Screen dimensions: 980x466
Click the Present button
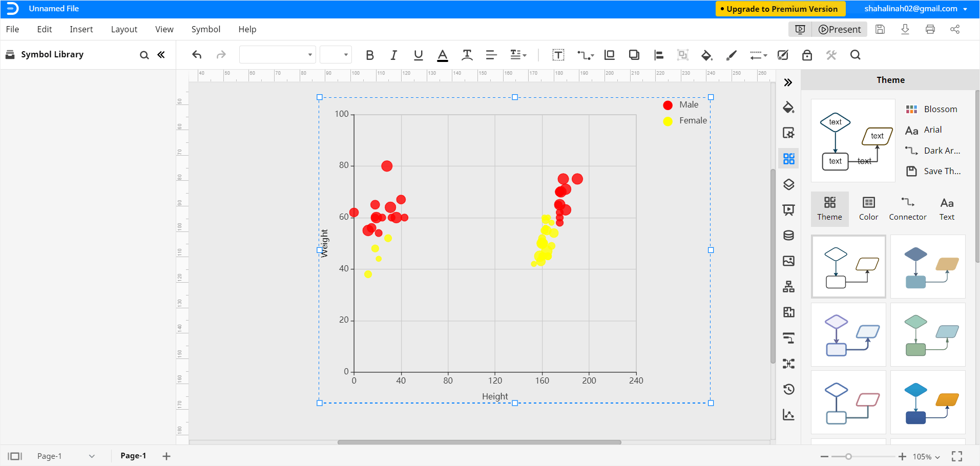(x=839, y=29)
